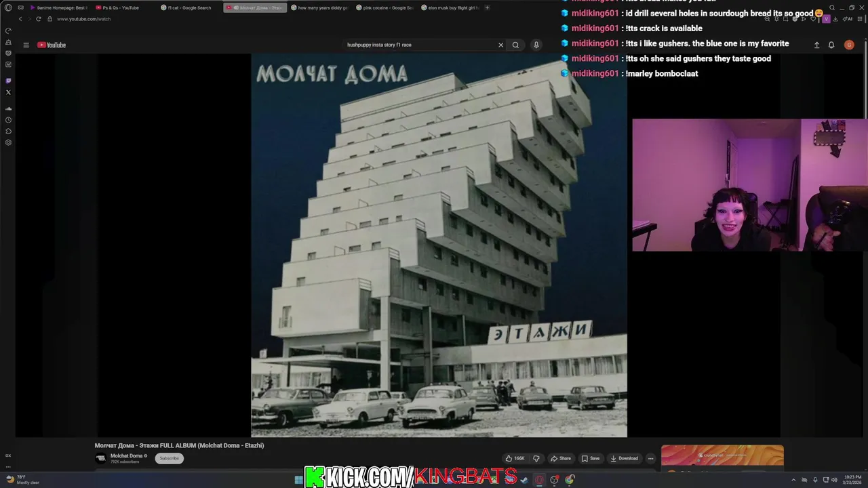
Task: Focus the YouTube search field
Action: coord(419,45)
